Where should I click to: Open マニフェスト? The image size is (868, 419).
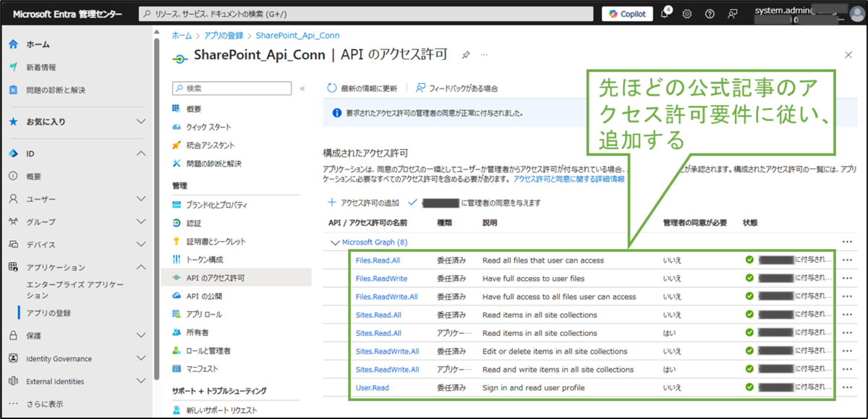click(203, 369)
